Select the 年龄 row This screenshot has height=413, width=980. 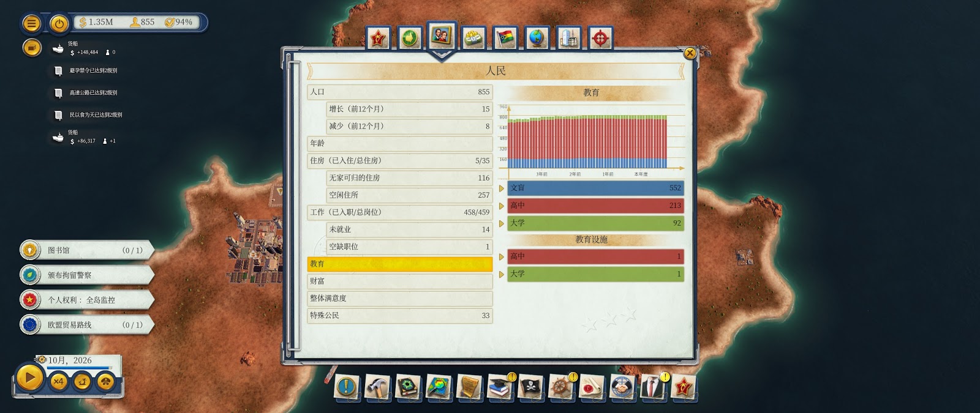tap(400, 143)
